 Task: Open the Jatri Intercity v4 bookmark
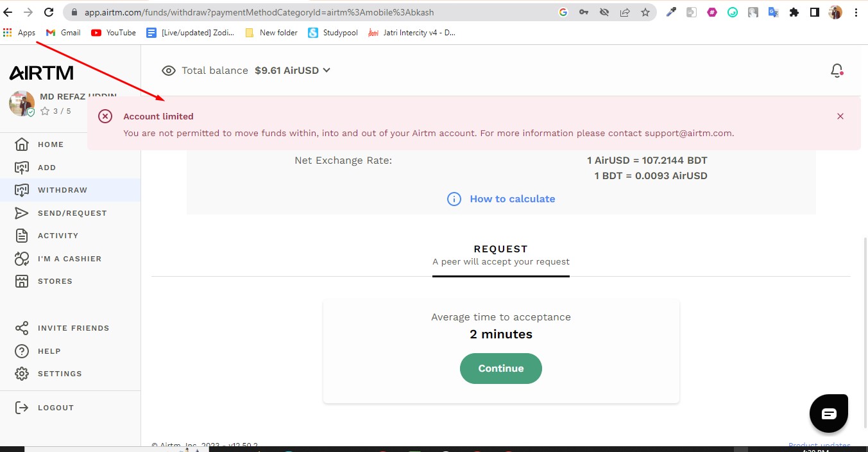click(x=412, y=33)
